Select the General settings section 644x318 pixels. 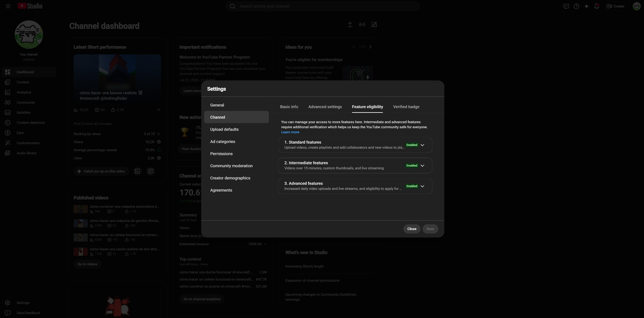pyautogui.click(x=236, y=105)
